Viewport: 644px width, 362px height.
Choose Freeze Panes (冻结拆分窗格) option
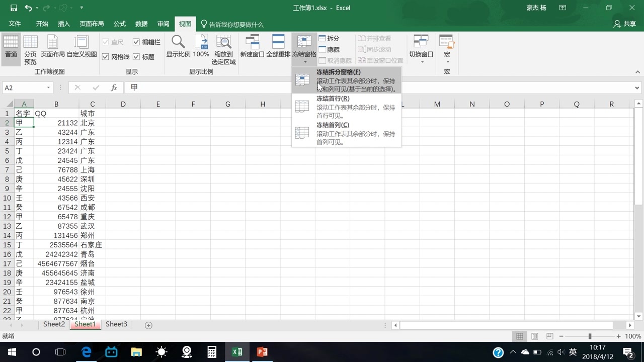347,80
